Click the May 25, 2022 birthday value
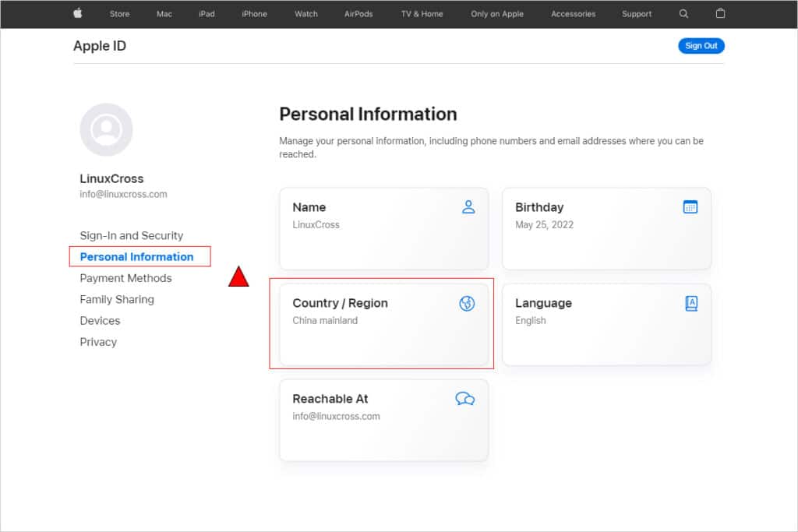The height and width of the screenshot is (532, 798). point(544,225)
